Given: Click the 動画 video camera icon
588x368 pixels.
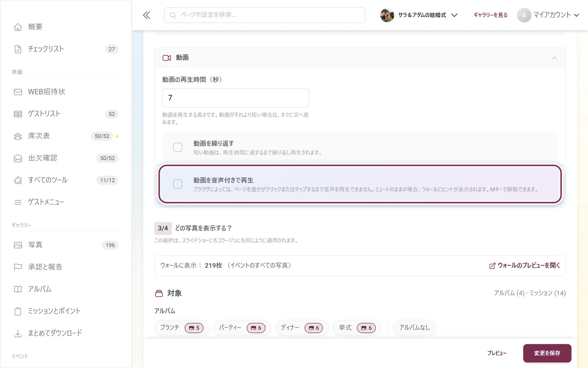Looking at the screenshot, I should pyautogui.click(x=167, y=58).
